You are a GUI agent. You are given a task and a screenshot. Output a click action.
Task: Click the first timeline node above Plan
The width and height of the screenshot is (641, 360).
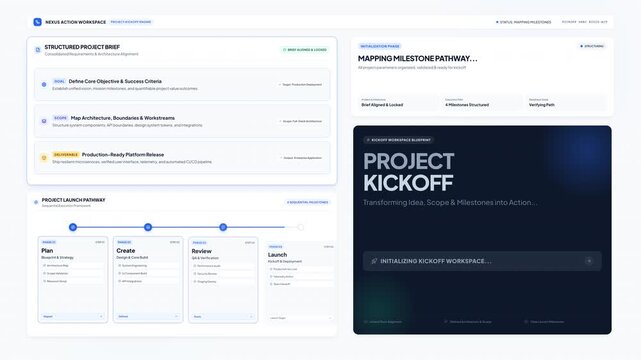73,227
